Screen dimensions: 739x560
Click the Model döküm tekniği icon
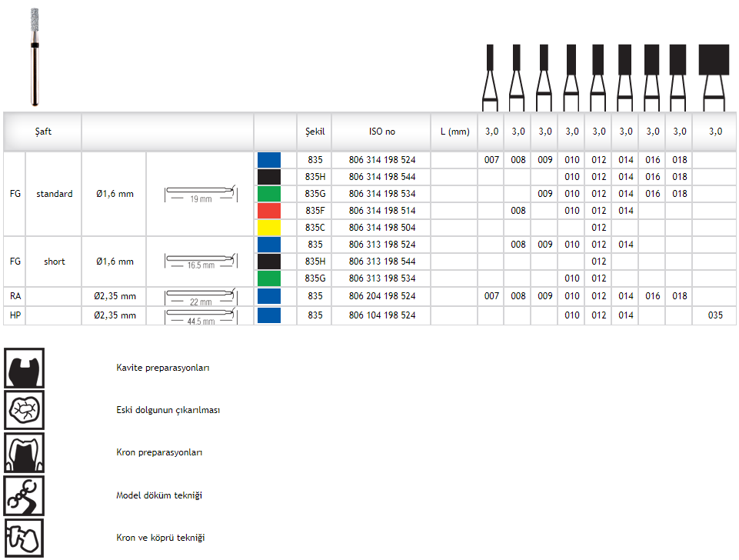pyautogui.click(x=24, y=495)
